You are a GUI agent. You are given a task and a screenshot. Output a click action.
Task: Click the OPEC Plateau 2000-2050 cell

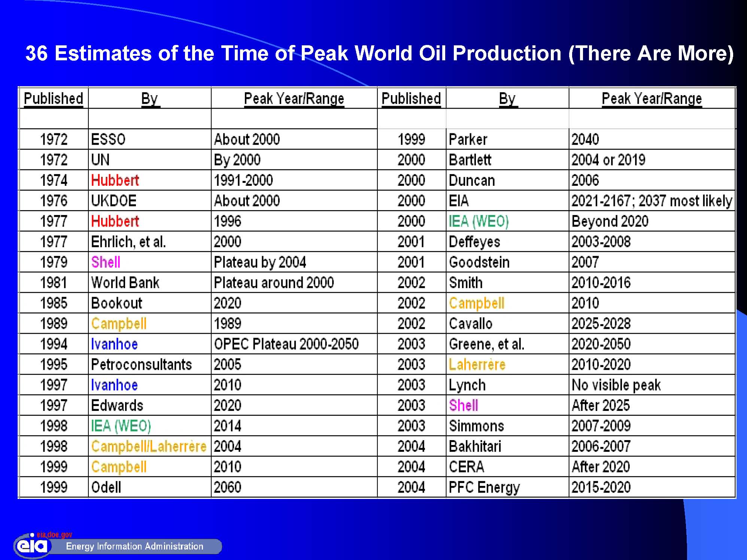(x=286, y=344)
